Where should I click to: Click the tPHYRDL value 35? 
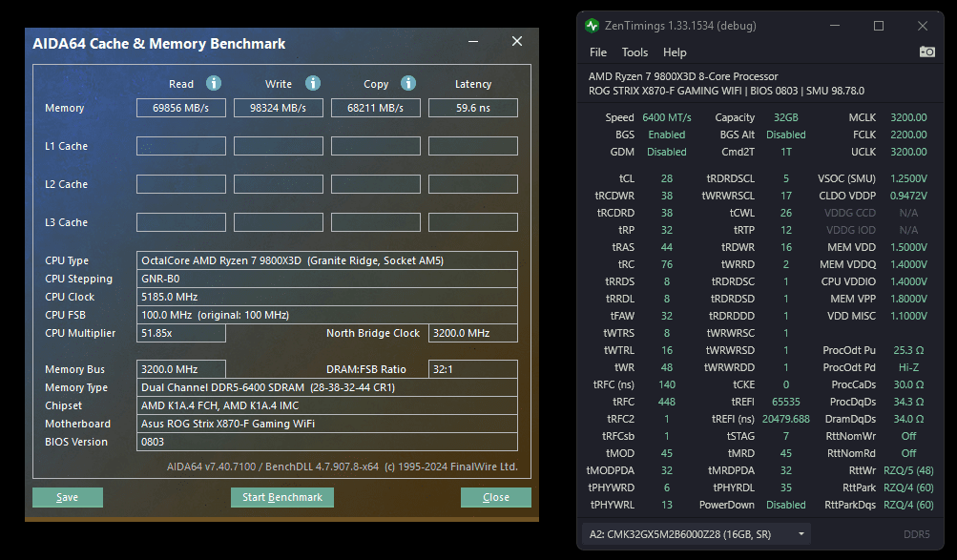[786, 488]
